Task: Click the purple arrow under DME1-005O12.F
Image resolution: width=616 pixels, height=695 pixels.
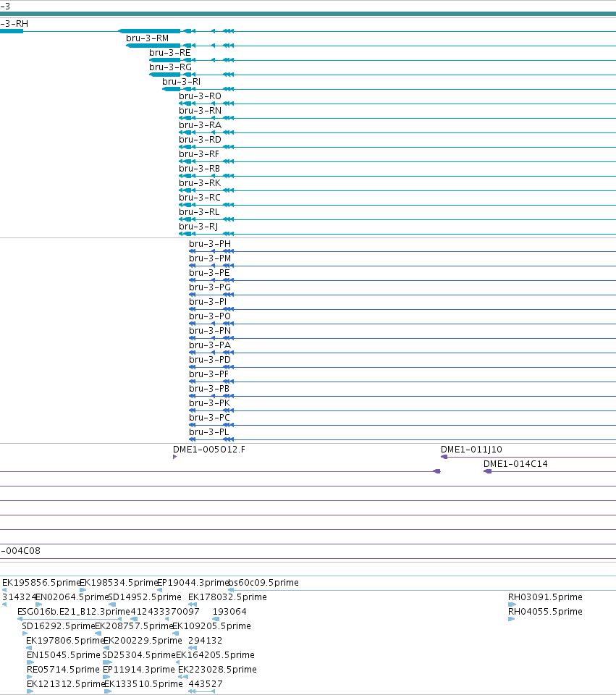Action: [x=174, y=457]
